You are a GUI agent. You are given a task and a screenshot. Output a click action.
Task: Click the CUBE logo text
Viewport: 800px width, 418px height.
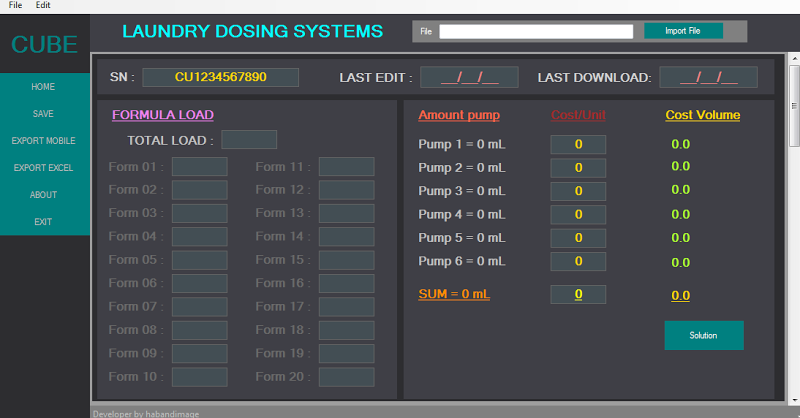[x=44, y=44]
